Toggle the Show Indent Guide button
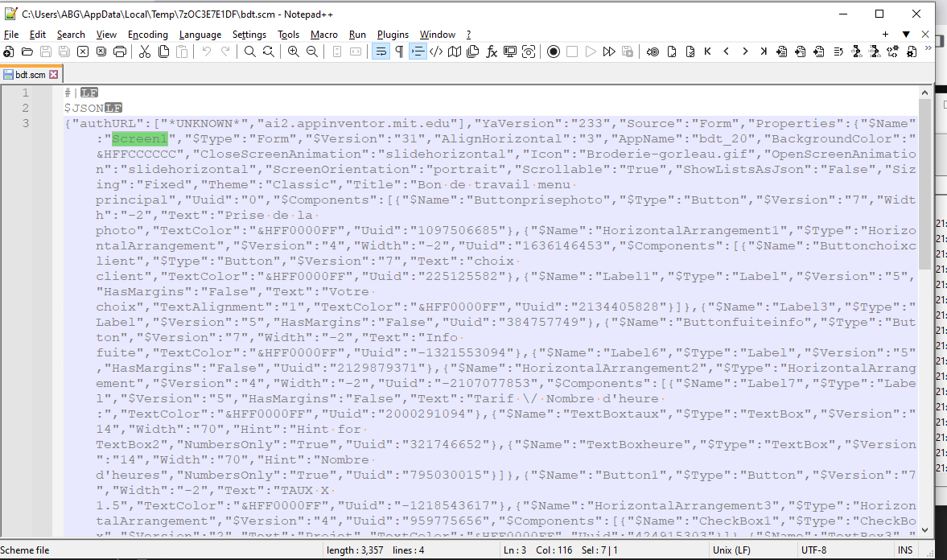The width and height of the screenshot is (947, 560). click(x=418, y=51)
